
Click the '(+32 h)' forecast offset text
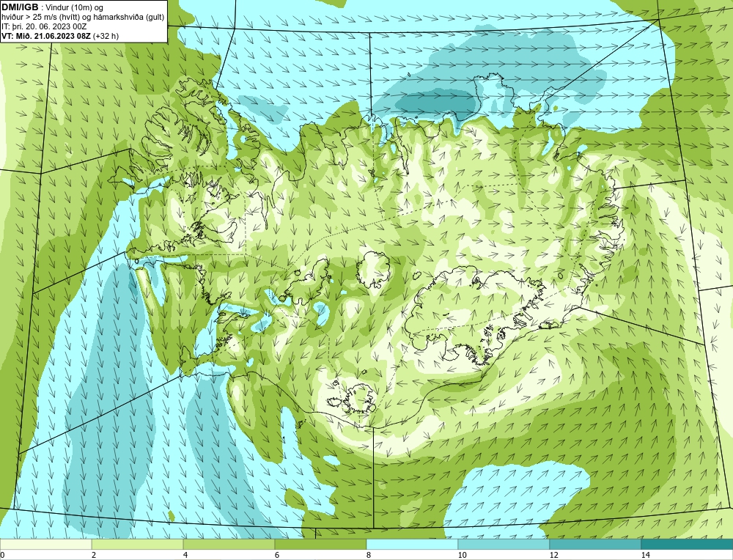(x=106, y=36)
